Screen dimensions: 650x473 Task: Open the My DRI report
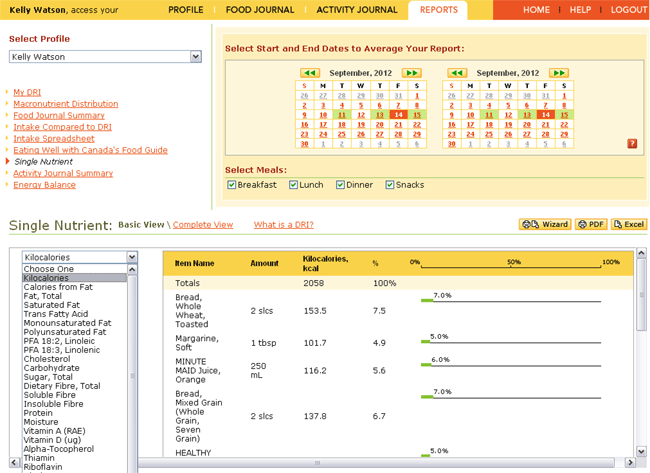click(27, 92)
